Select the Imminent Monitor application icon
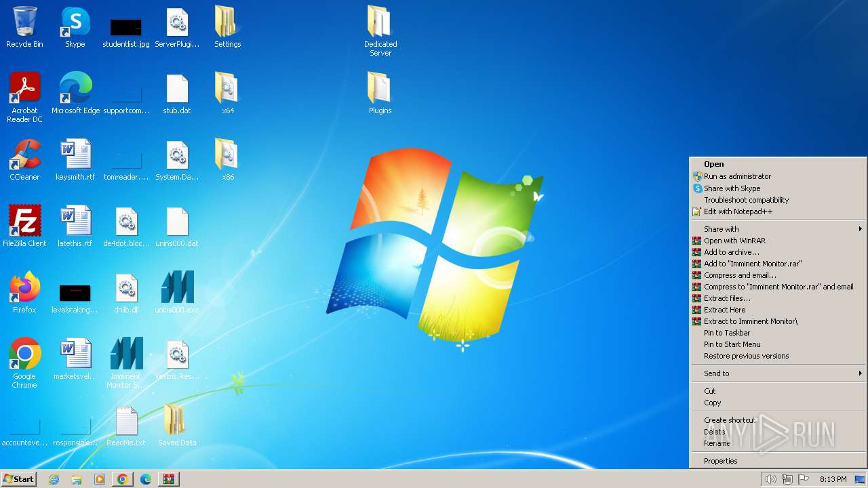The height and width of the screenshot is (488, 868). point(126,363)
